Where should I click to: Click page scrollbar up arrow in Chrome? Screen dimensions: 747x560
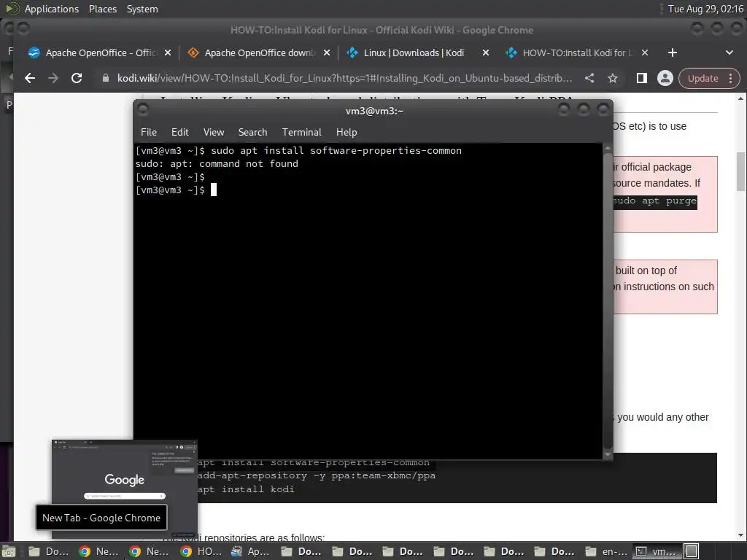coord(741,98)
